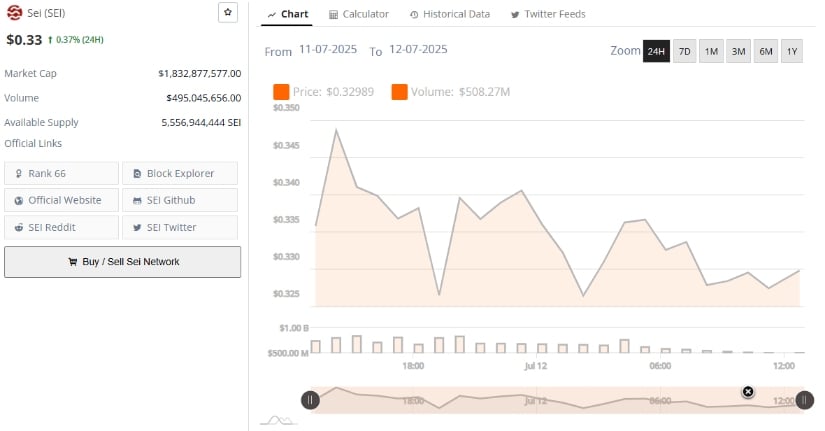
Task: Click the Sei coin logo icon
Action: pos(15,13)
